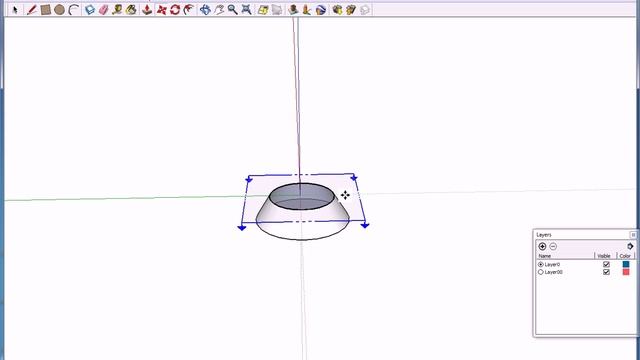Pick the Rectangle drawing tool
640x360 pixels.
tap(46, 9)
